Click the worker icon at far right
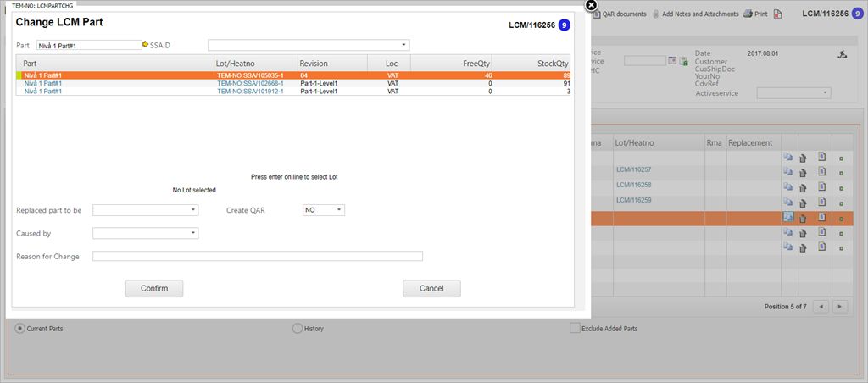 (842, 55)
